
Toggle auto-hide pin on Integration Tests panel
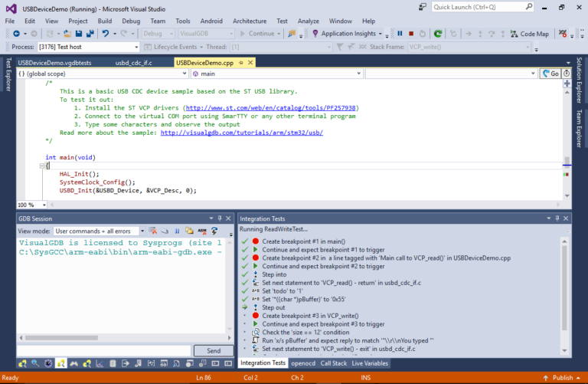click(x=557, y=218)
